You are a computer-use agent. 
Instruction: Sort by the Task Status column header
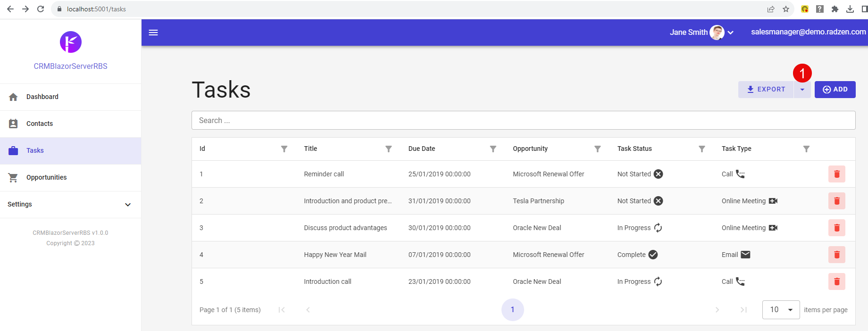[634, 149]
